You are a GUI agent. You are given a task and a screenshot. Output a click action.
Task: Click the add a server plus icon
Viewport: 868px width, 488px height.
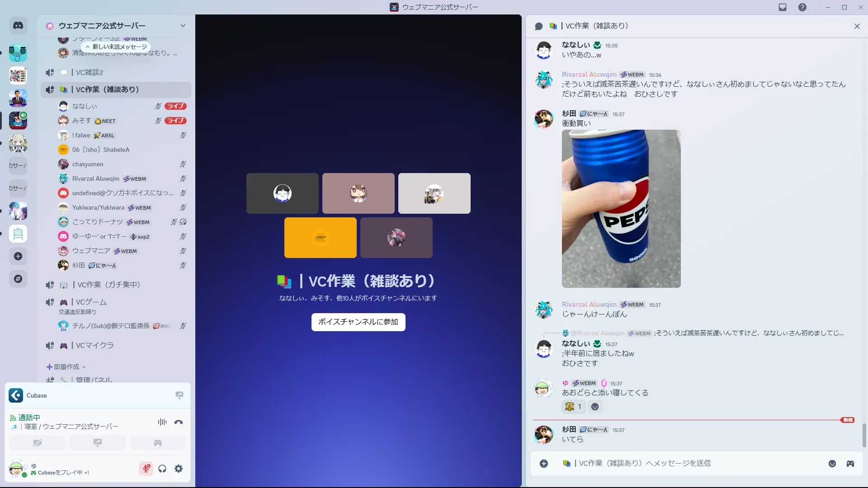tap(18, 256)
